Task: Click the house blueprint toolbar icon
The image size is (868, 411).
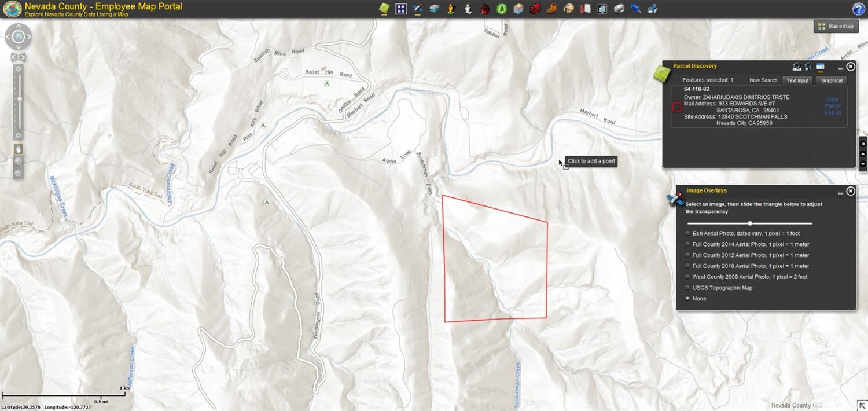Action: (602, 9)
